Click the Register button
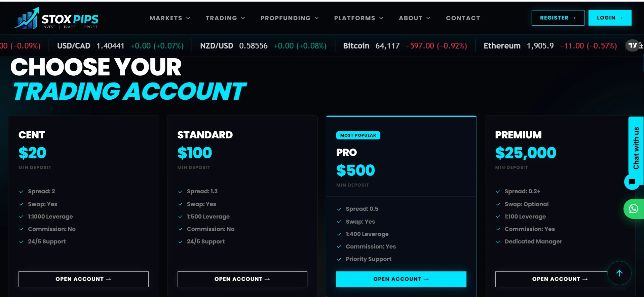644x297 pixels. [x=558, y=18]
